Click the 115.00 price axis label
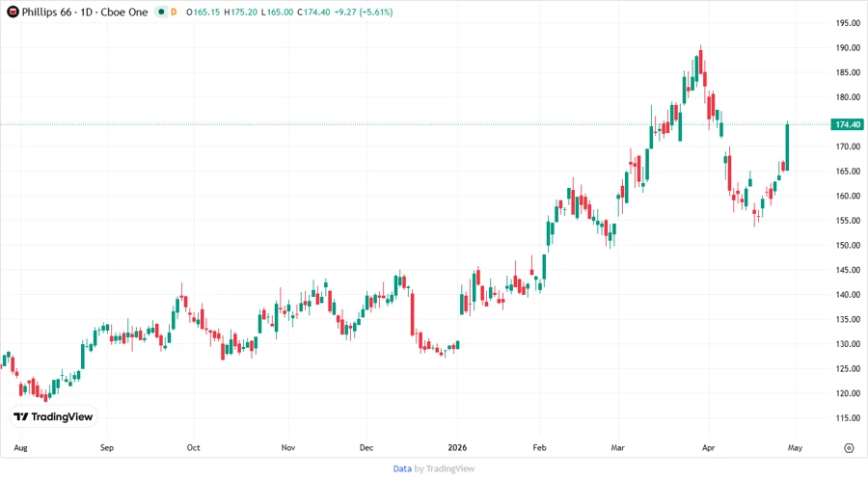Screen dimensions: 868x480 coord(848,417)
